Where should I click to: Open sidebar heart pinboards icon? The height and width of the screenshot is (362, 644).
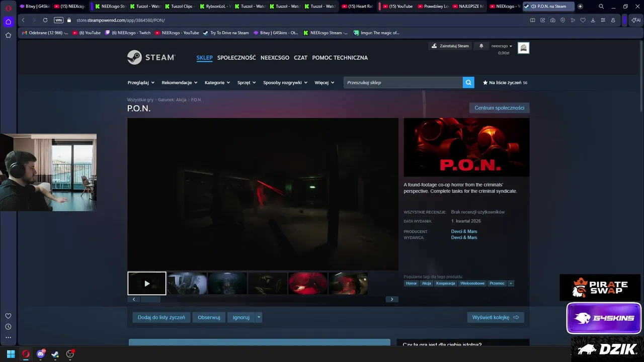tap(8, 316)
